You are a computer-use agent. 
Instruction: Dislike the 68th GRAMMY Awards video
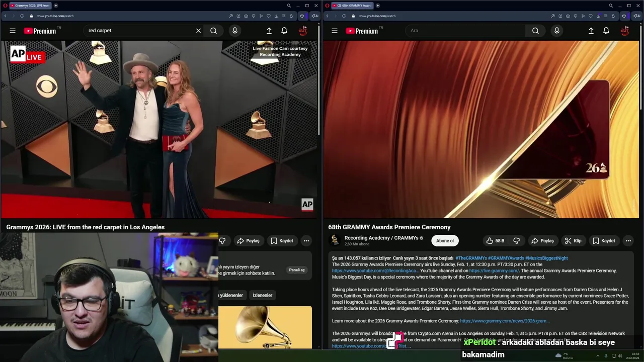(x=516, y=241)
